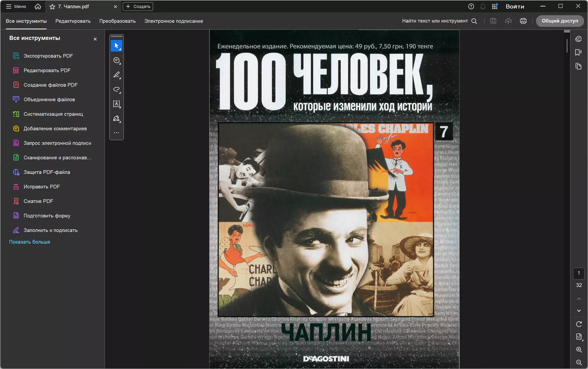Image resolution: width=588 pixels, height=369 pixels.
Task: Go to previous page arrow
Action: (x=579, y=299)
